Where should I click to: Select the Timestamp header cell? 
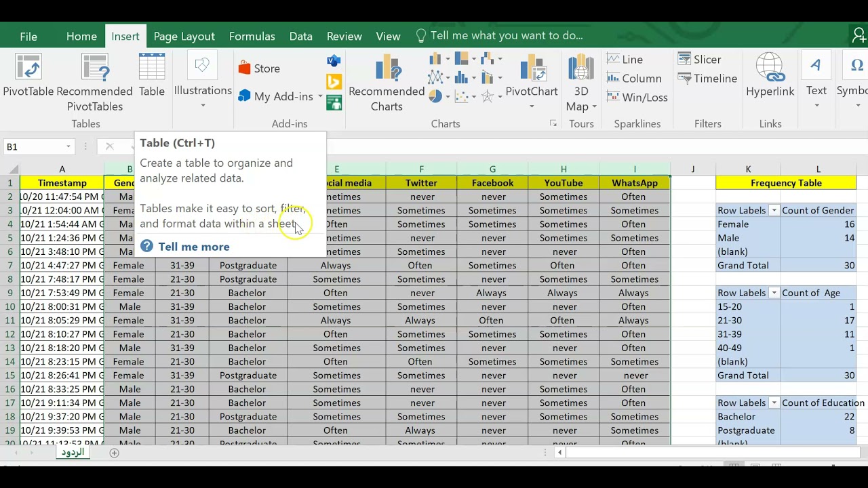point(62,183)
